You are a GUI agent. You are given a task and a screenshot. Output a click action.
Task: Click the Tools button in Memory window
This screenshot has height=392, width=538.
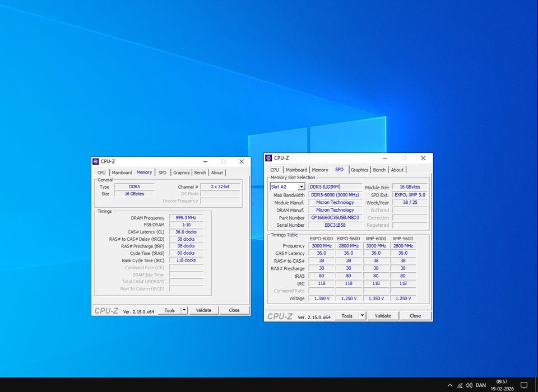pyautogui.click(x=169, y=310)
